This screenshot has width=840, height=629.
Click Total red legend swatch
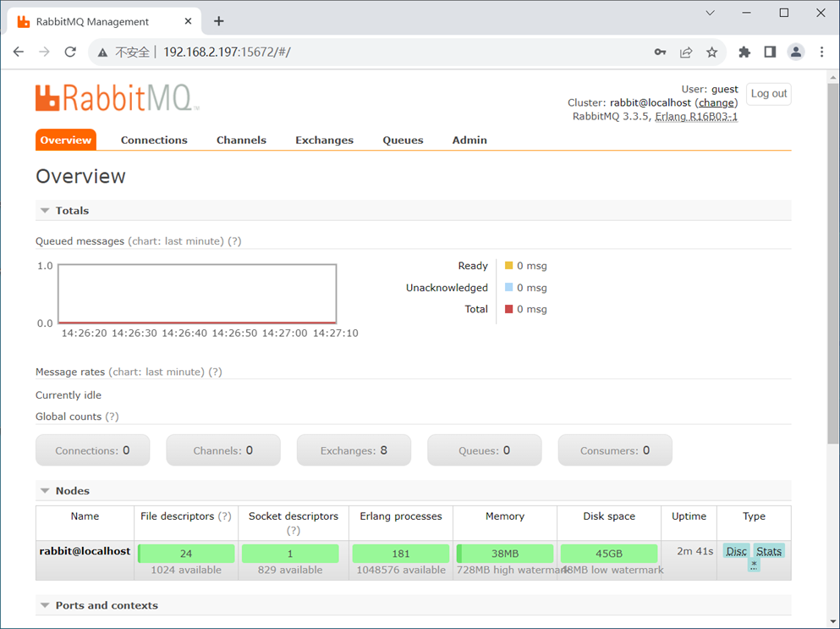[x=509, y=309]
